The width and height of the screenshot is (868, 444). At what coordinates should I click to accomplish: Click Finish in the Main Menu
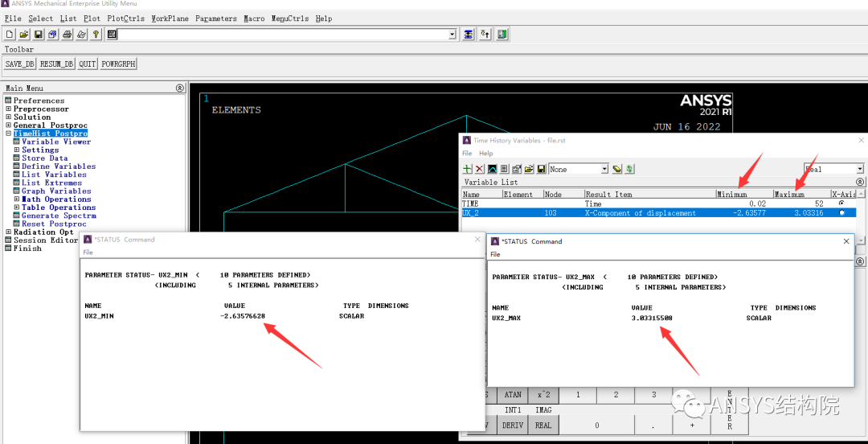coord(27,249)
